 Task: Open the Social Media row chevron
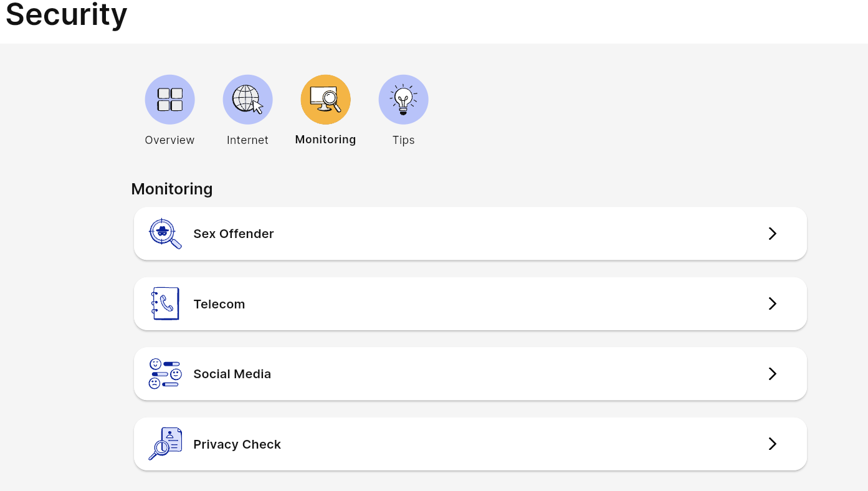[x=772, y=374]
